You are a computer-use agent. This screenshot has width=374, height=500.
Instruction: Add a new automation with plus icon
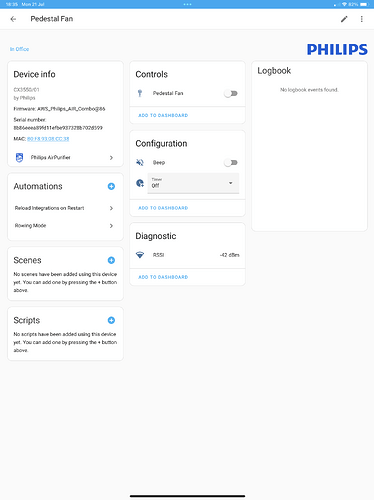point(111,186)
